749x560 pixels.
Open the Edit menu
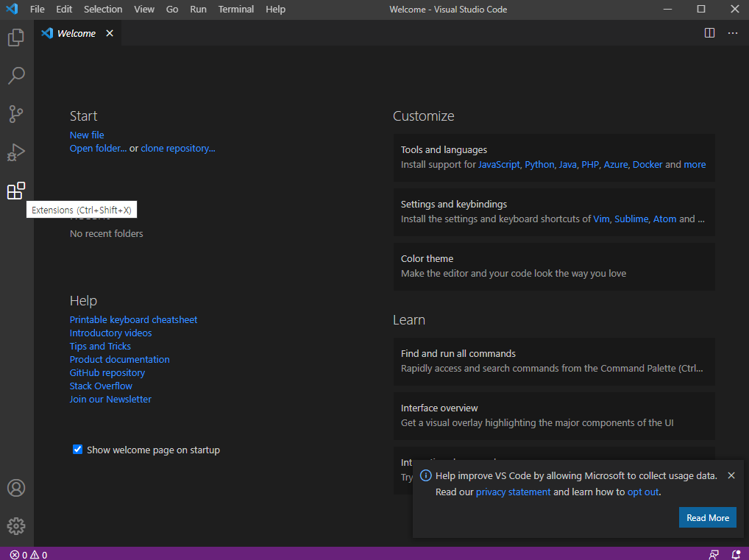tap(64, 9)
